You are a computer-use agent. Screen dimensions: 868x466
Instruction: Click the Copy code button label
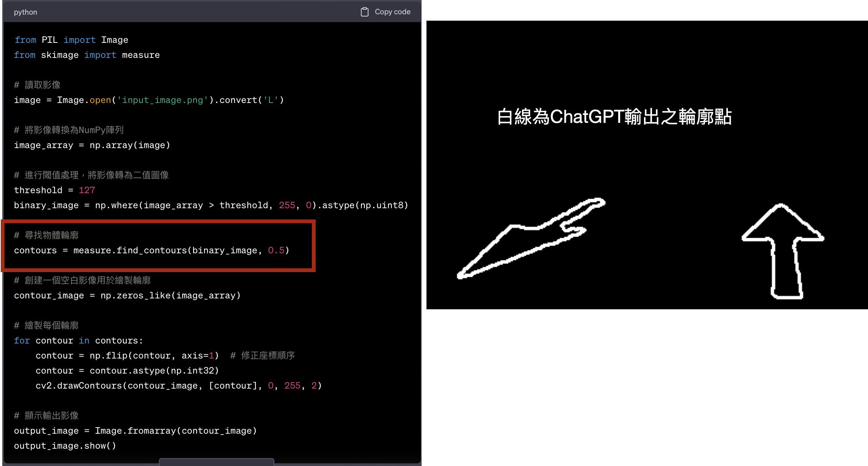pyautogui.click(x=392, y=12)
